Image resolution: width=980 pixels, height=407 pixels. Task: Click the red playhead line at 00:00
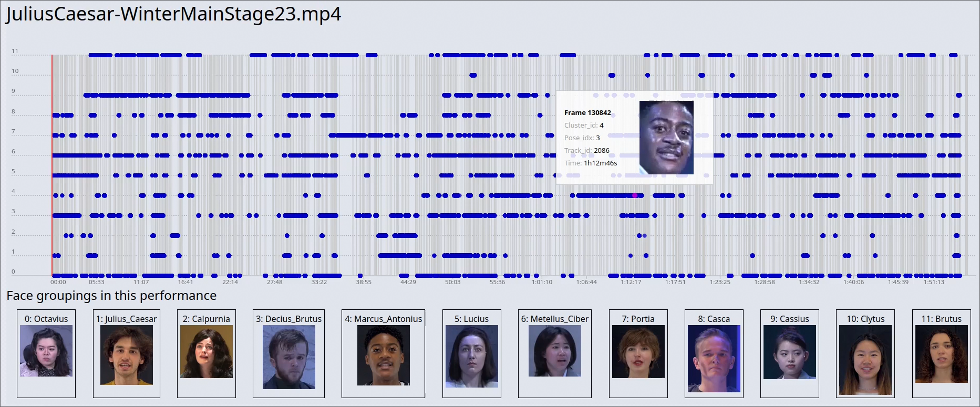52,165
